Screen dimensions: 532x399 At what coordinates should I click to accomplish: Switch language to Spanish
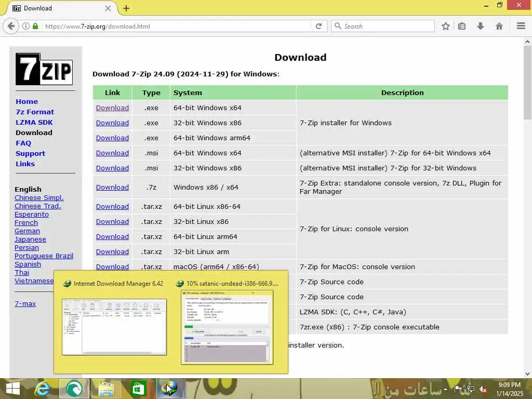[28, 264]
